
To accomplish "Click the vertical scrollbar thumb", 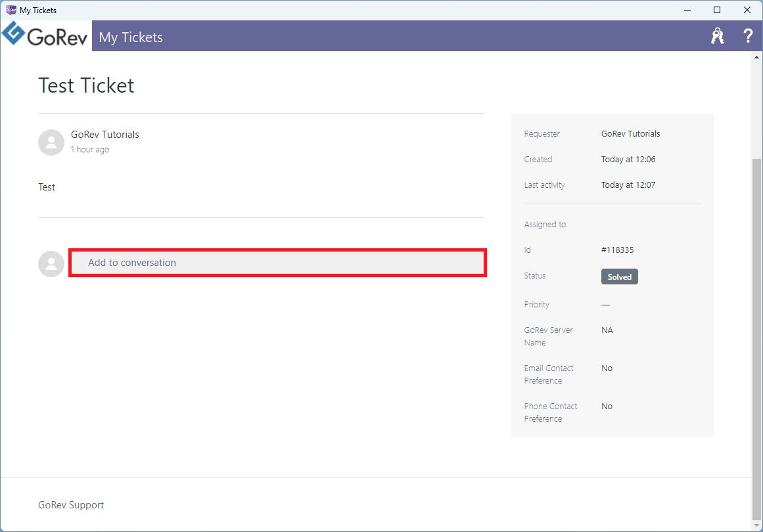I will tap(756, 340).
